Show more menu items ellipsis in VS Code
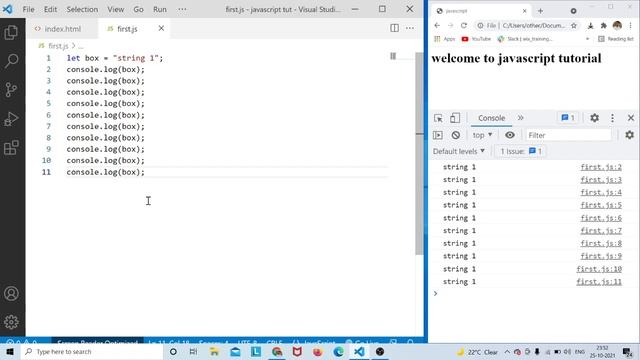 (182, 9)
